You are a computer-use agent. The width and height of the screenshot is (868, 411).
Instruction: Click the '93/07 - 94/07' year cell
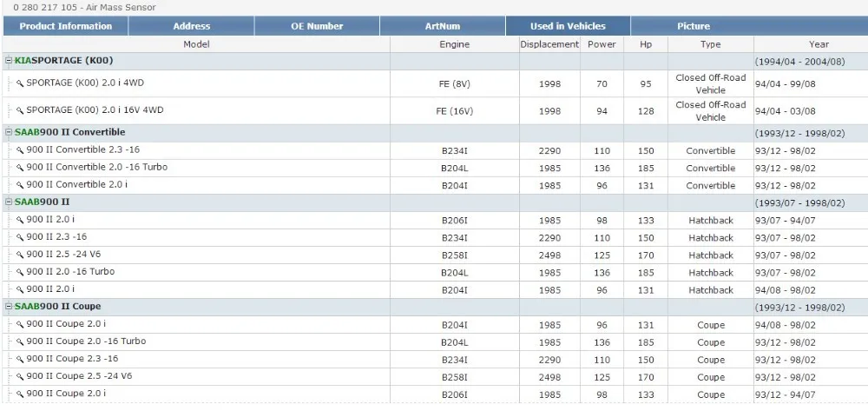785,221
